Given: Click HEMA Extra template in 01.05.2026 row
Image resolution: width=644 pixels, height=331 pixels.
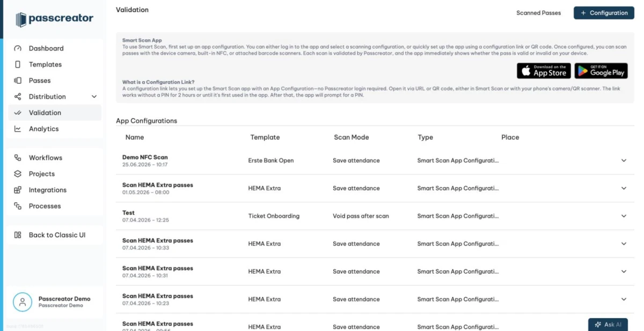Looking at the screenshot, I should 265,188.
